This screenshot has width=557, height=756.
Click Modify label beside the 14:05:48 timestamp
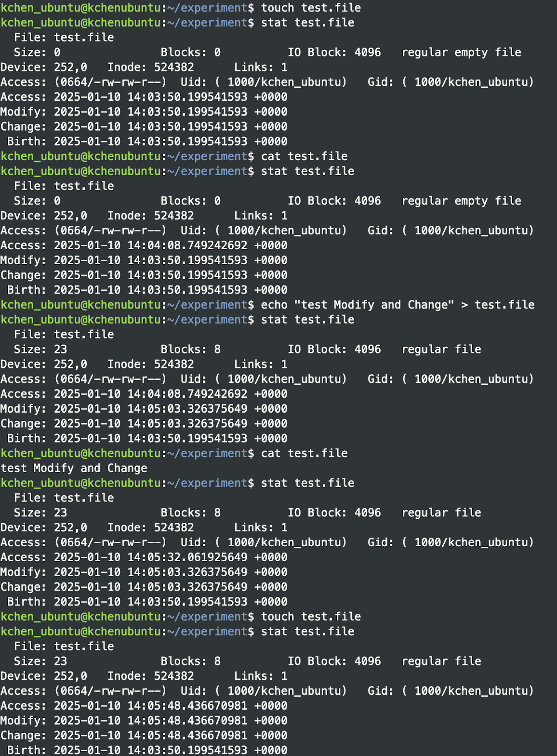(23, 721)
